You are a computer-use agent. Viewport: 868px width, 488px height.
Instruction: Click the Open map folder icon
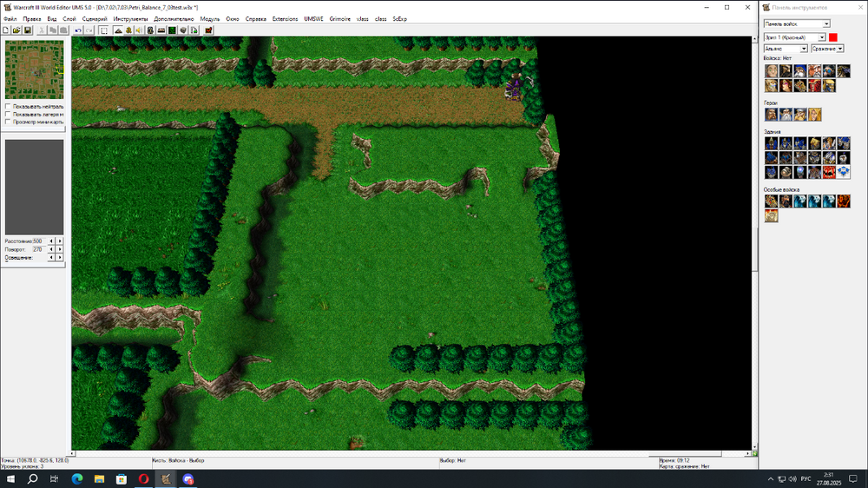[16, 30]
